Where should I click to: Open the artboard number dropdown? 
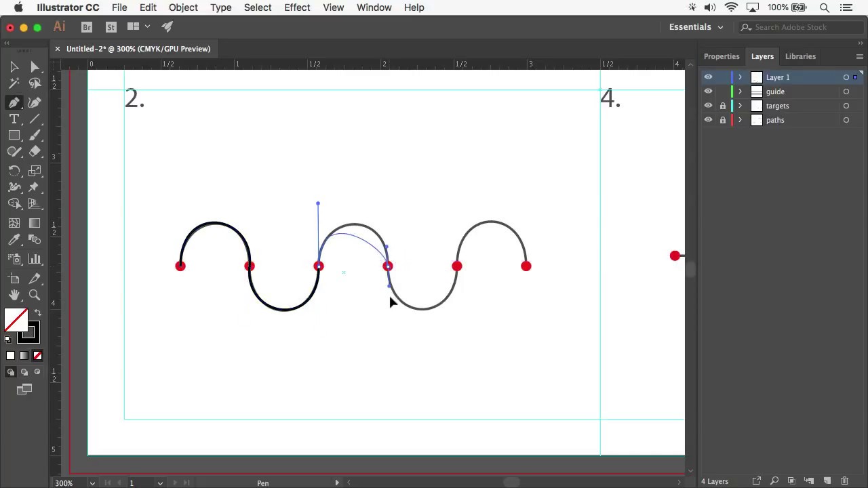coord(160,483)
